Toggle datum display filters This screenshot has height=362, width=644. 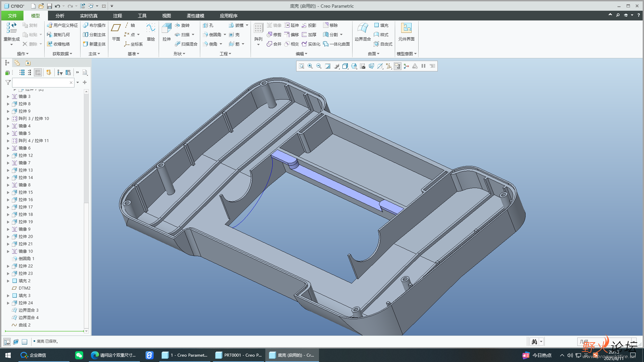tap(389, 66)
